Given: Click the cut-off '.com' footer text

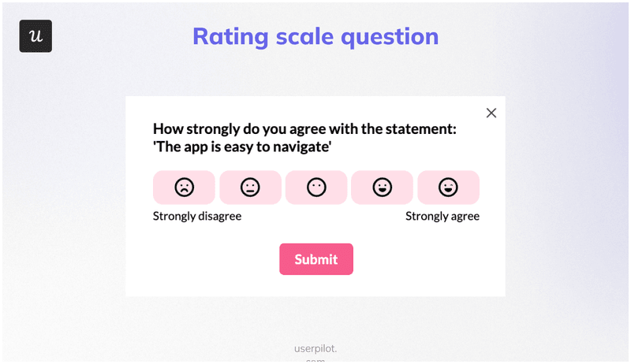Looking at the screenshot, I should click(x=315, y=361).
